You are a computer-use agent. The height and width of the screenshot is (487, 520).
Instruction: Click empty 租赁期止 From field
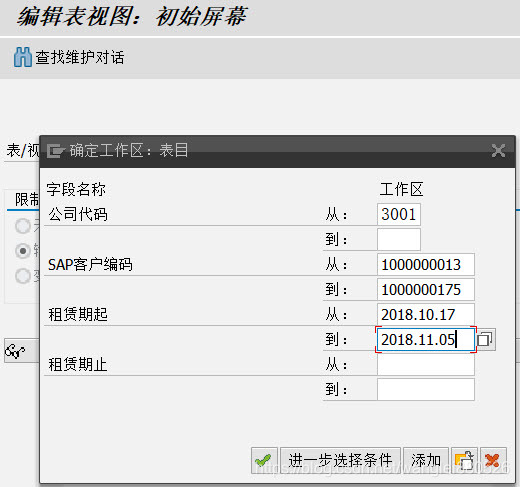(426, 365)
